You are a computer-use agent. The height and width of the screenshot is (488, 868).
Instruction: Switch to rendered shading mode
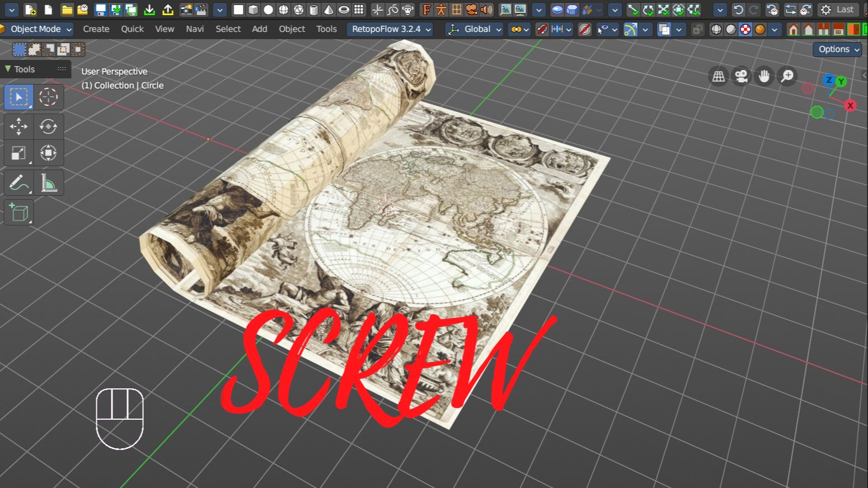pos(760,29)
